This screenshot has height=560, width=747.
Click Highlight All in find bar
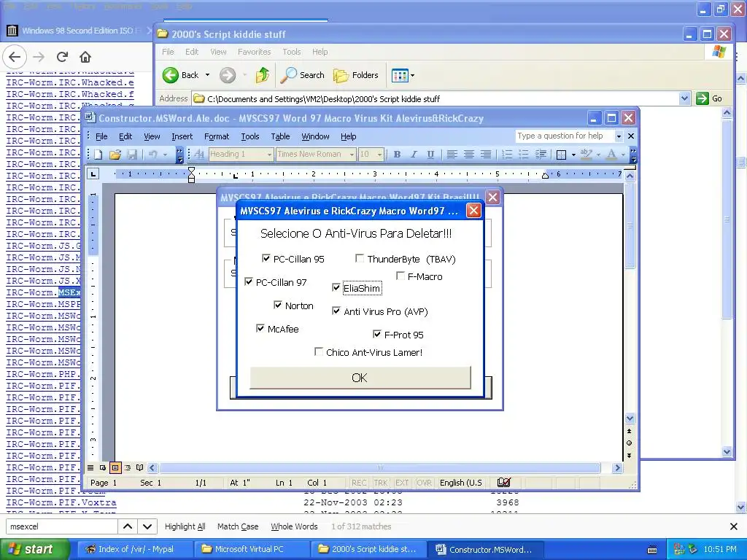185,526
